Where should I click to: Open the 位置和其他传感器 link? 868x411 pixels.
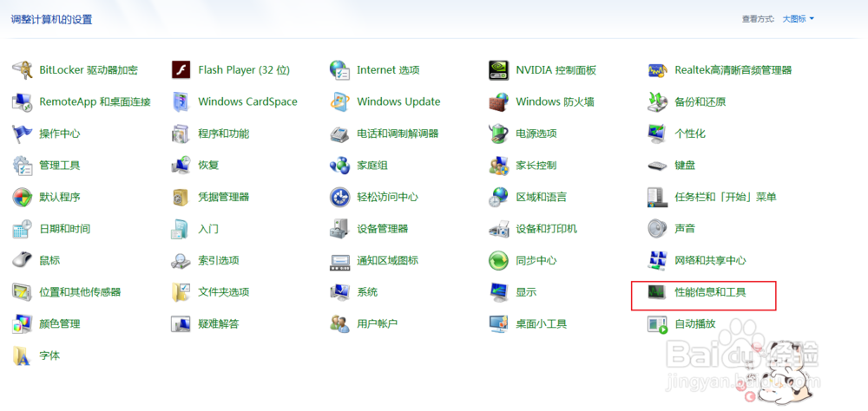pos(80,291)
